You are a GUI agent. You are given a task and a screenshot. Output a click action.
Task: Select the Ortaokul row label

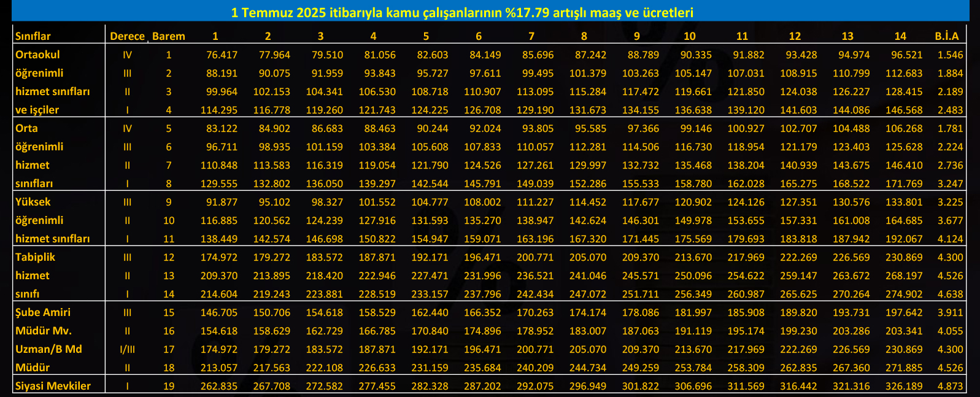(x=37, y=55)
